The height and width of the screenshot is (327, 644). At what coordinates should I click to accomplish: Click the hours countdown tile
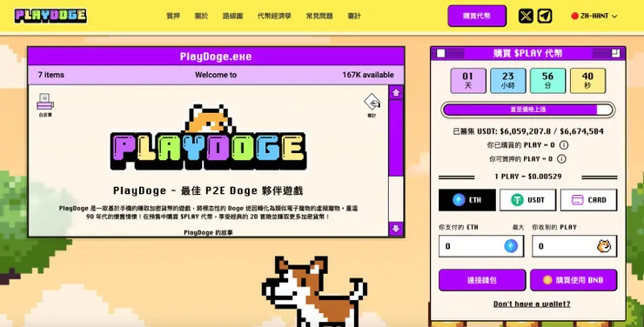(x=508, y=80)
